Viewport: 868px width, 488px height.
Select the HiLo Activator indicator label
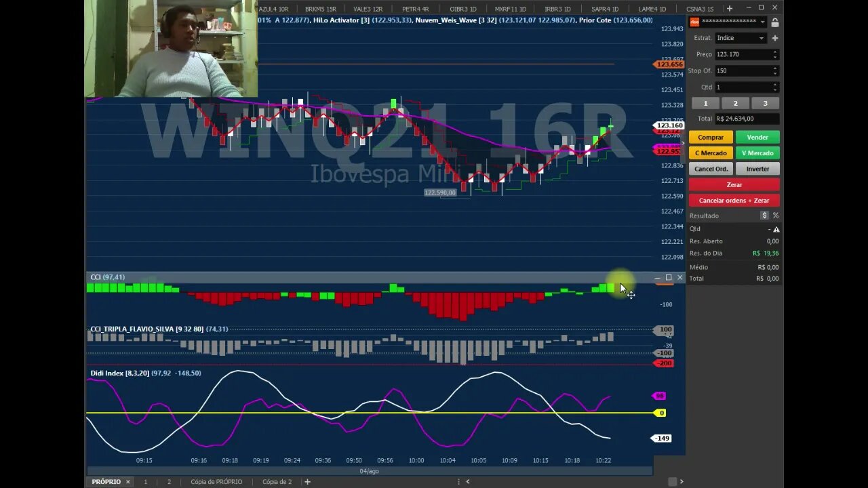pyautogui.click(x=341, y=20)
